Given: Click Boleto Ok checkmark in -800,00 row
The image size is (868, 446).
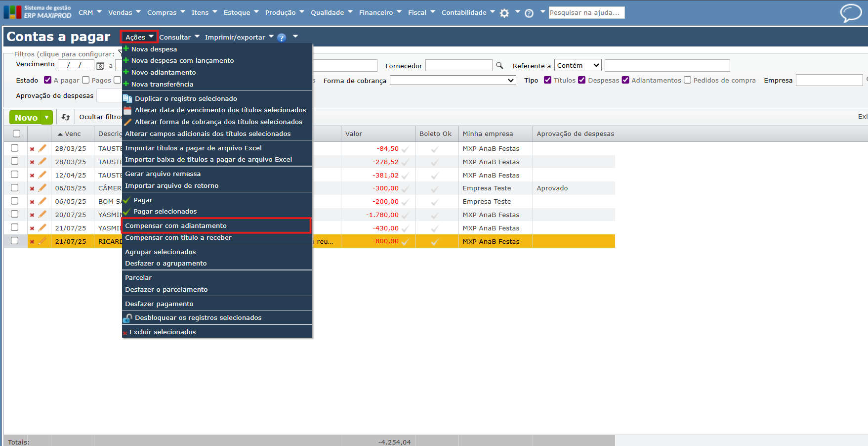Looking at the screenshot, I should tap(435, 242).
